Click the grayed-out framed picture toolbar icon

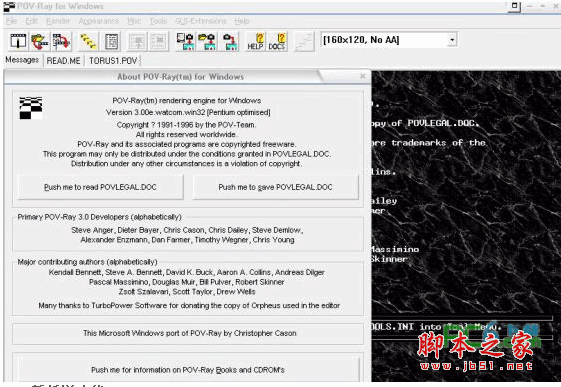pyautogui.click(x=158, y=41)
